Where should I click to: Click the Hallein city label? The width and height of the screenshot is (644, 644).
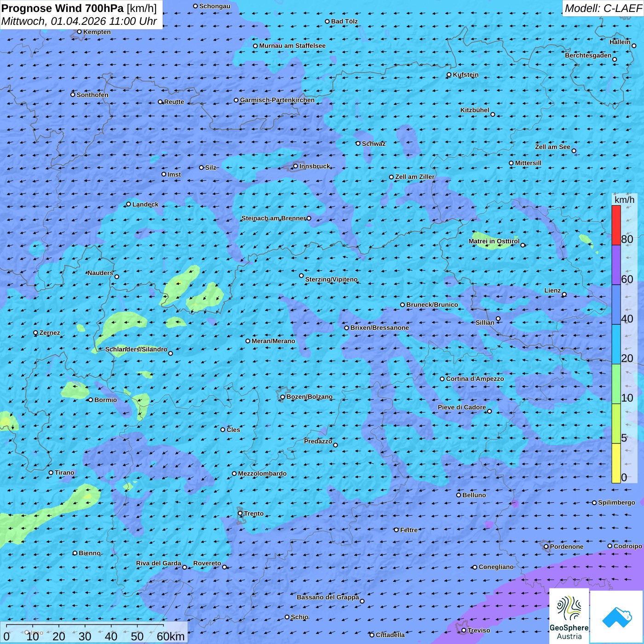point(620,42)
